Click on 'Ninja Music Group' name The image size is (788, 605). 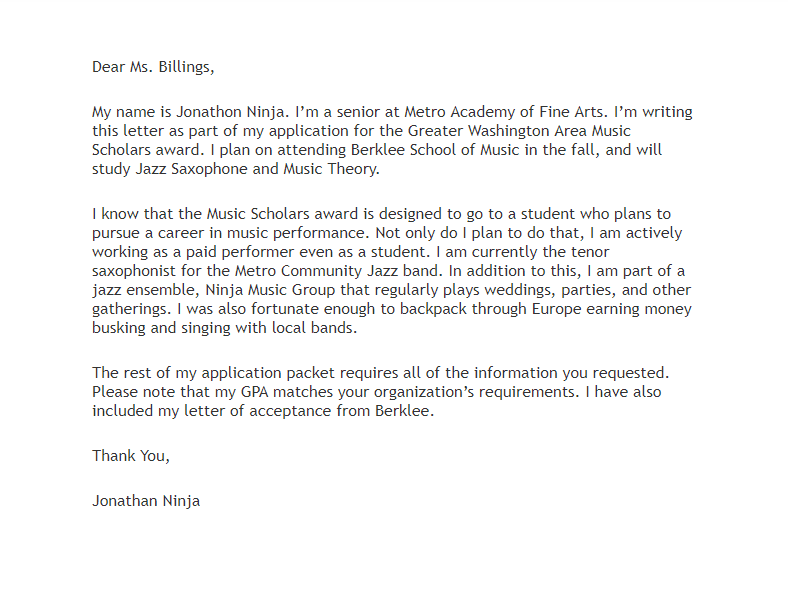270,290
